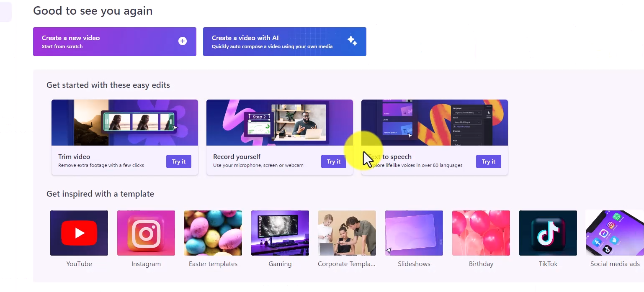This screenshot has width=644, height=292.
Task: Click 'Get inspired with a template' heading
Action: click(100, 194)
